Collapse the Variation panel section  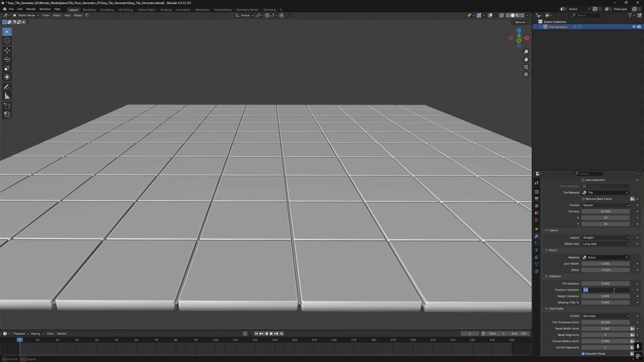point(592,276)
